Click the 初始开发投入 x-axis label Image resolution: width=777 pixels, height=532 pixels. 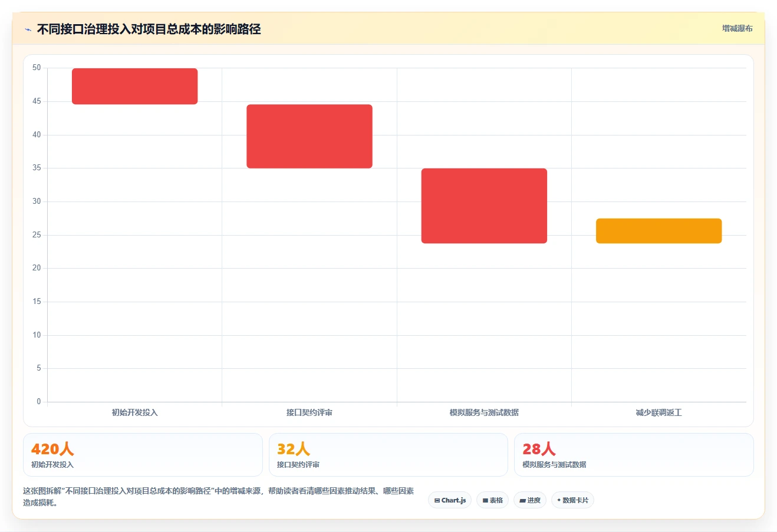134,412
